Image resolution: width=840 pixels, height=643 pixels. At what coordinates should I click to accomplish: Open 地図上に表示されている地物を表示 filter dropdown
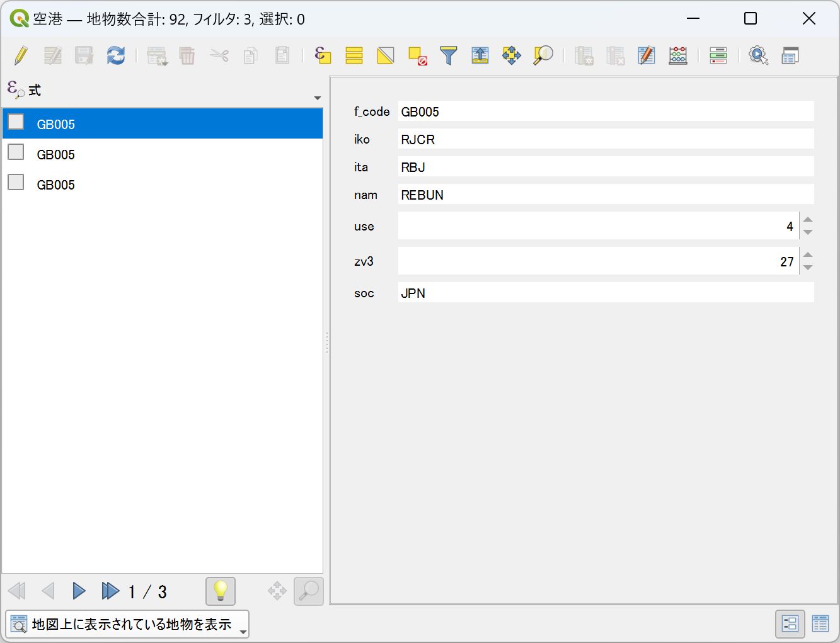click(x=127, y=624)
